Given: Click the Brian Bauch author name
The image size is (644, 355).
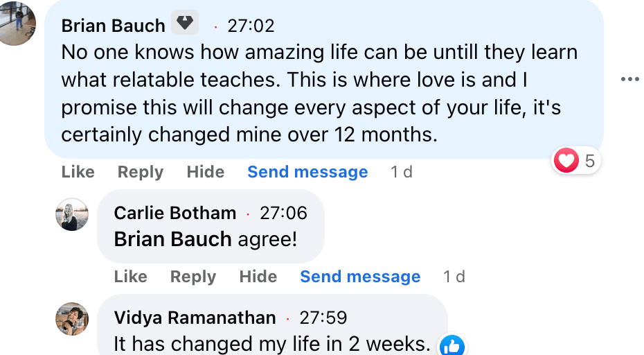Looking at the screenshot, I should pos(113,26).
